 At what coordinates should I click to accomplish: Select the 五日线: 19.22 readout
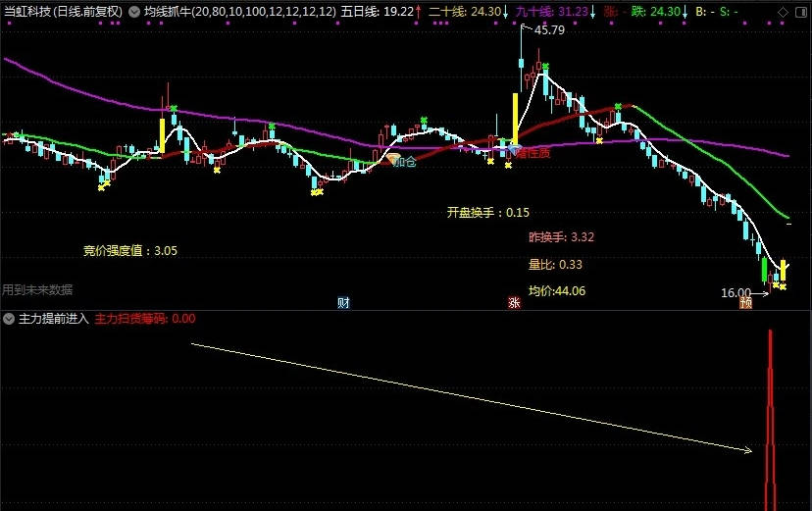click(381, 12)
